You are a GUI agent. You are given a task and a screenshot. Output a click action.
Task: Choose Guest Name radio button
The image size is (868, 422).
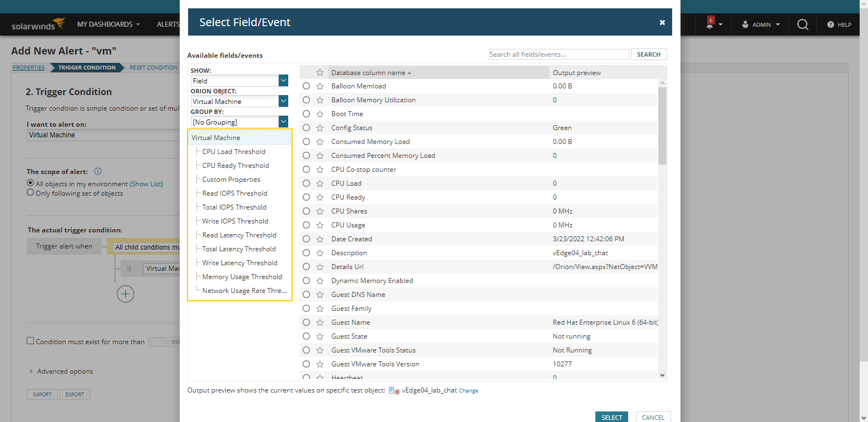(x=306, y=322)
